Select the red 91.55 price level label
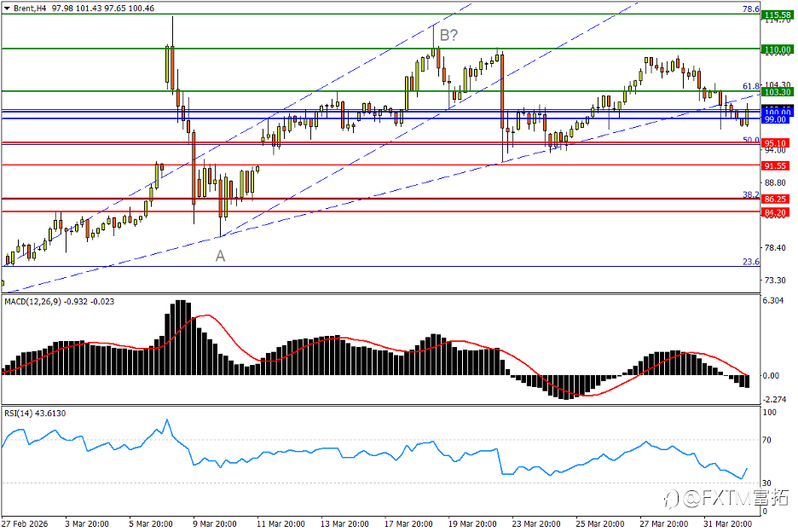Screen dimensions: 798x532 click(x=776, y=166)
